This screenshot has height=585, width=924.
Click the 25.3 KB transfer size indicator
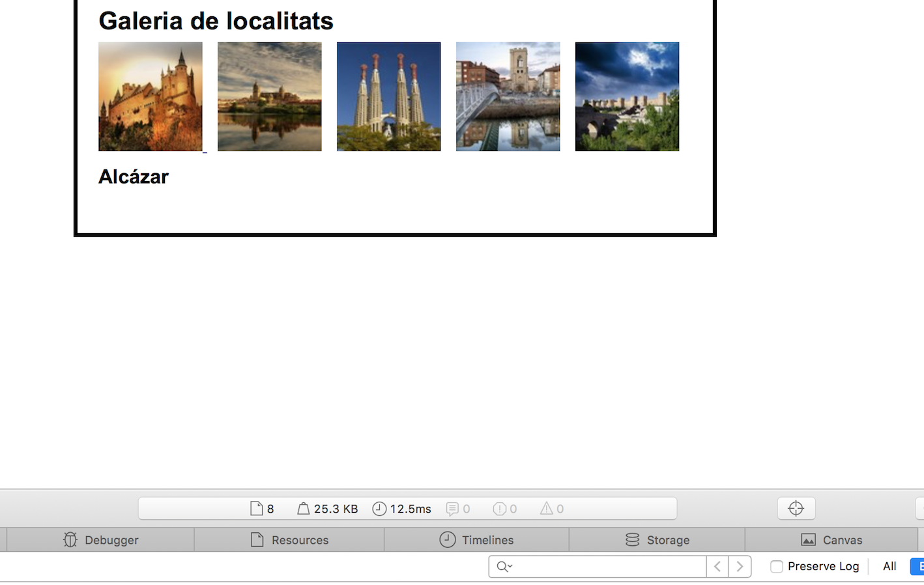click(328, 509)
